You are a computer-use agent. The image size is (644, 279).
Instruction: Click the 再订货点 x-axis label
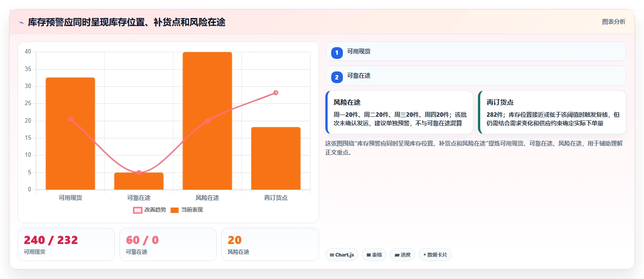[276, 198]
